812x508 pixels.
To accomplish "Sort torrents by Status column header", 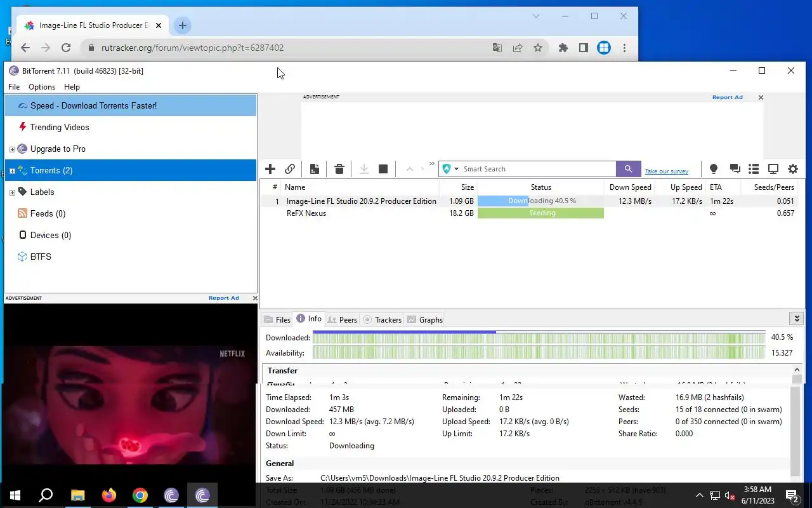I will [540, 187].
